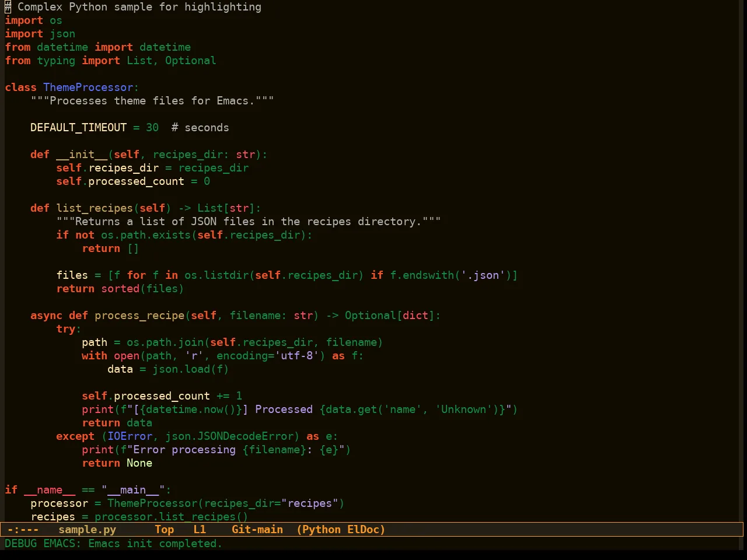
Task: Click 'Optional' in the typing import line
Action: [x=190, y=61]
